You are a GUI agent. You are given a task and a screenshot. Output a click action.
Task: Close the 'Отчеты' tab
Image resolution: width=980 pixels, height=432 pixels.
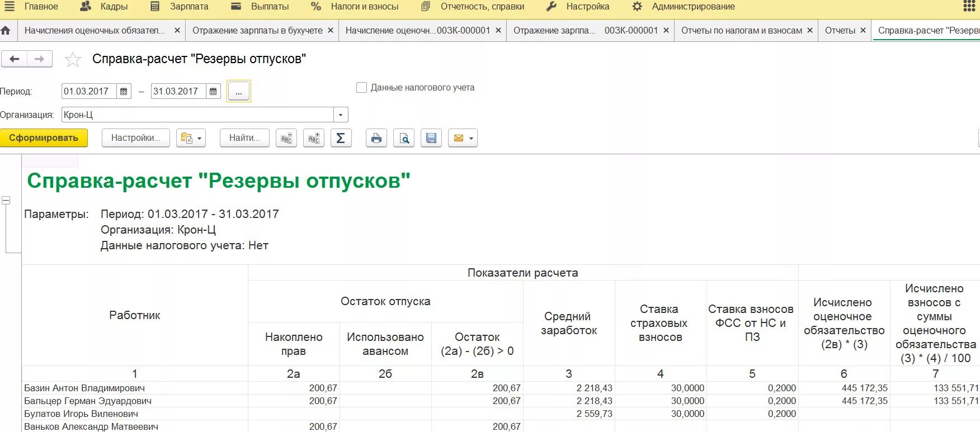point(863,31)
